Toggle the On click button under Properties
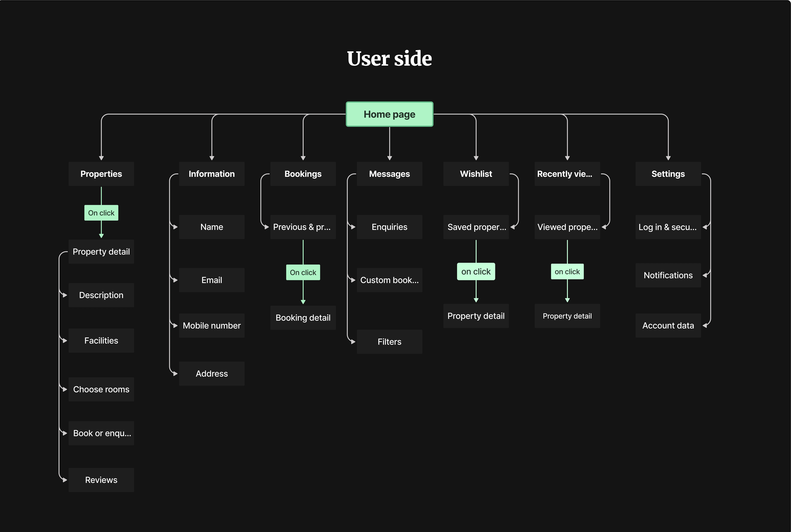Image resolution: width=791 pixels, height=532 pixels. click(x=101, y=213)
